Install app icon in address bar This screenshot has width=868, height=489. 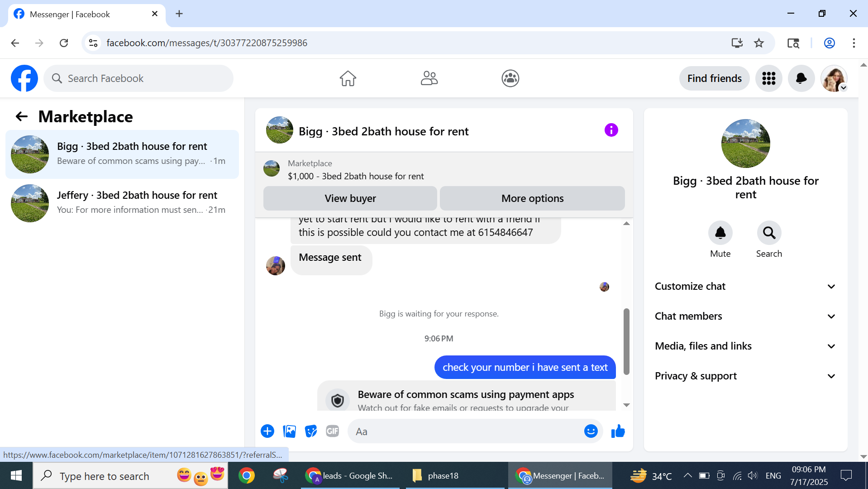pyautogui.click(x=737, y=43)
